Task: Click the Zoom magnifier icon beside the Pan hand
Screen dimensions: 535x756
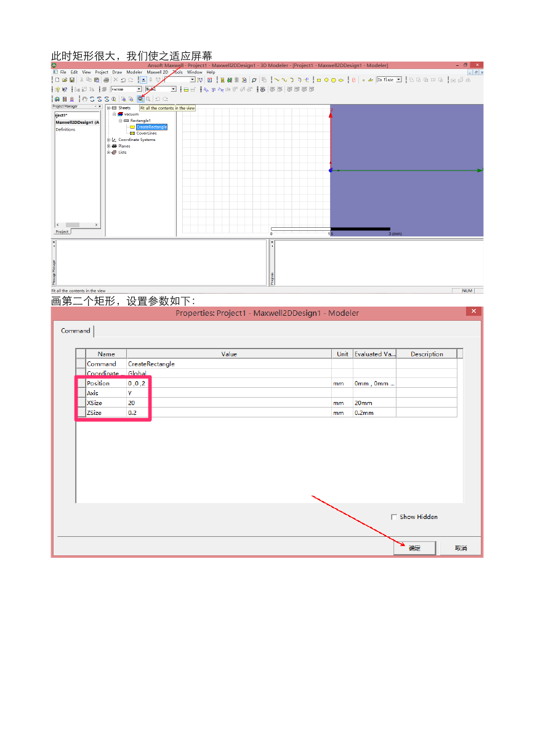Action: coord(114,99)
